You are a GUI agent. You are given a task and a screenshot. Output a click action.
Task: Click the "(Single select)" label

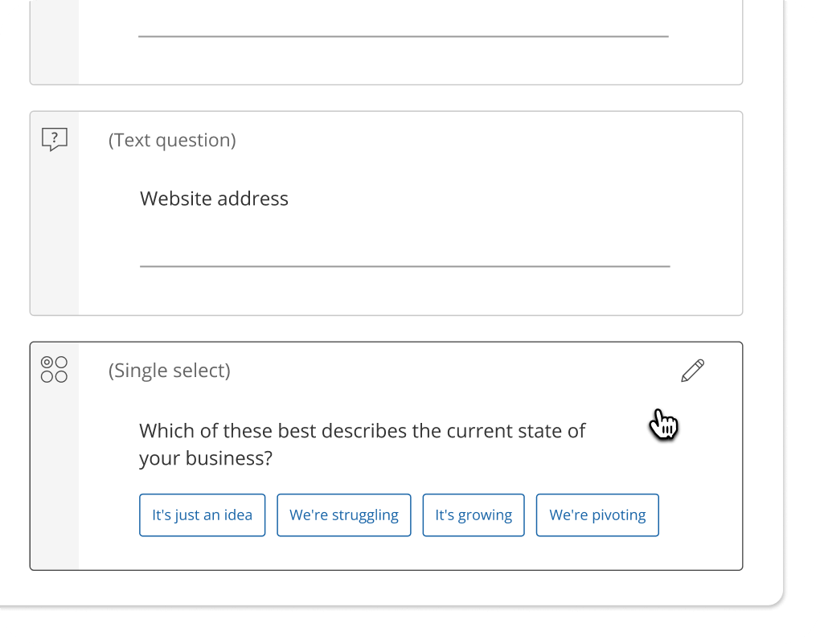pos(169,371)
